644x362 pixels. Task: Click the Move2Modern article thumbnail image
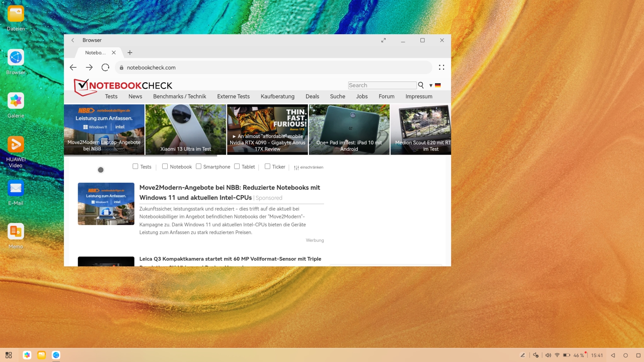[x=106, y=204]
